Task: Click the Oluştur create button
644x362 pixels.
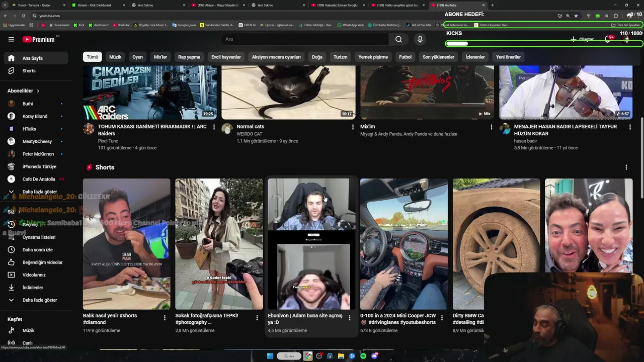Action: pos(582,39)
